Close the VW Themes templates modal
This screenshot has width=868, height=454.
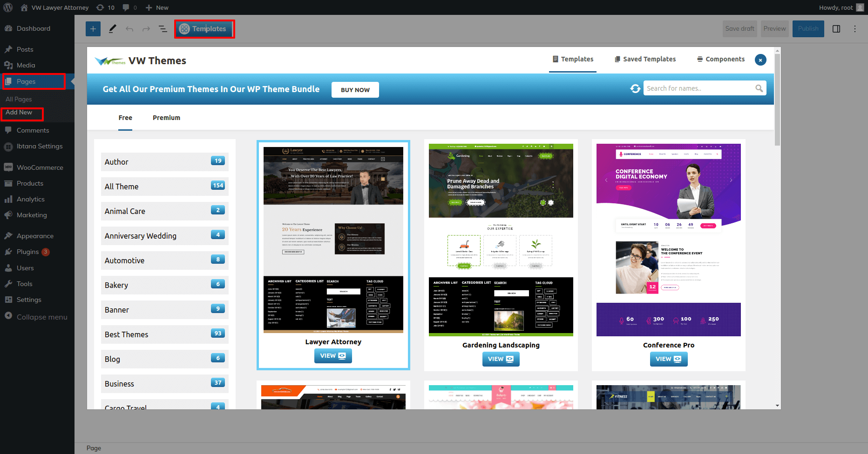(760, 60)
